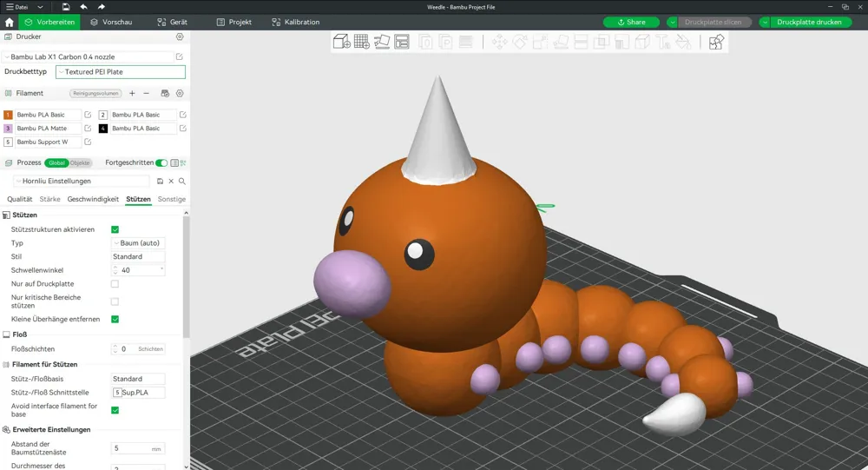
Task: Click the compare presets list icon beside Fortgeschritten
Action: [x=174, y=162]
